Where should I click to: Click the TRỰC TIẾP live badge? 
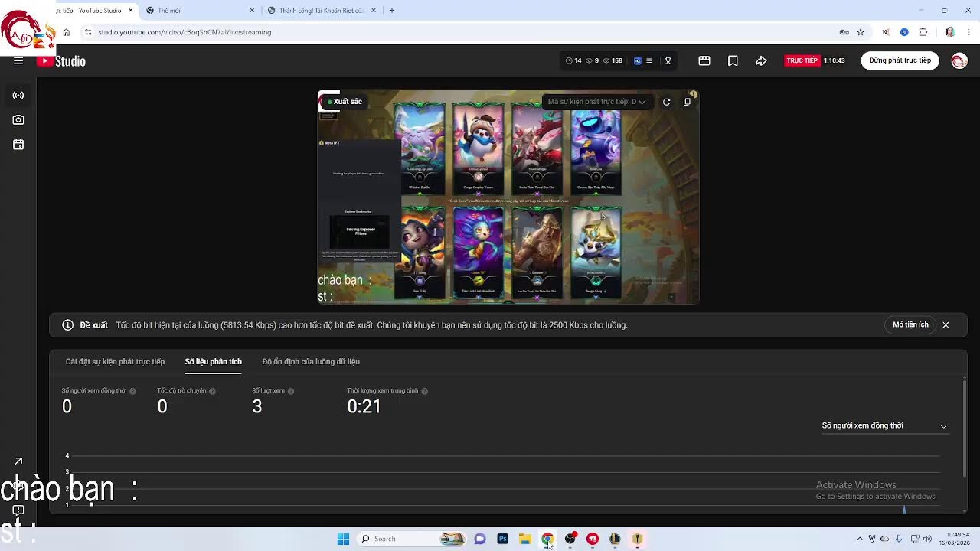pyautogui.click(x=802, y=60)
